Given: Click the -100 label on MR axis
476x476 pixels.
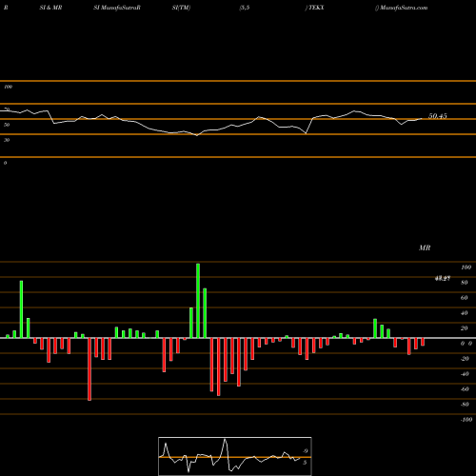Looking at the screenshot, I should pos(466,420).
